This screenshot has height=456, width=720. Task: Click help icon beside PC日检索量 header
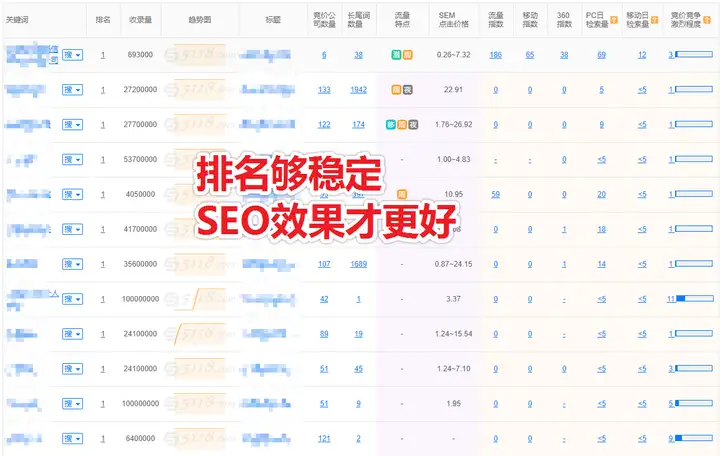click(613, 20)
